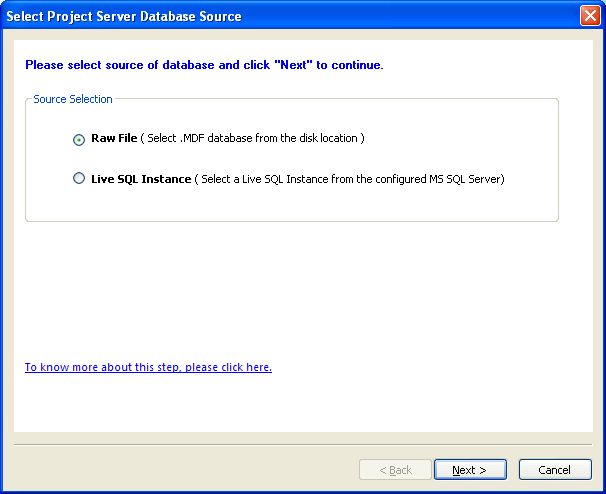Click the empty title bar area left of the X
The height and width of the screenshot is (494, 606).
tap(420, 16)
